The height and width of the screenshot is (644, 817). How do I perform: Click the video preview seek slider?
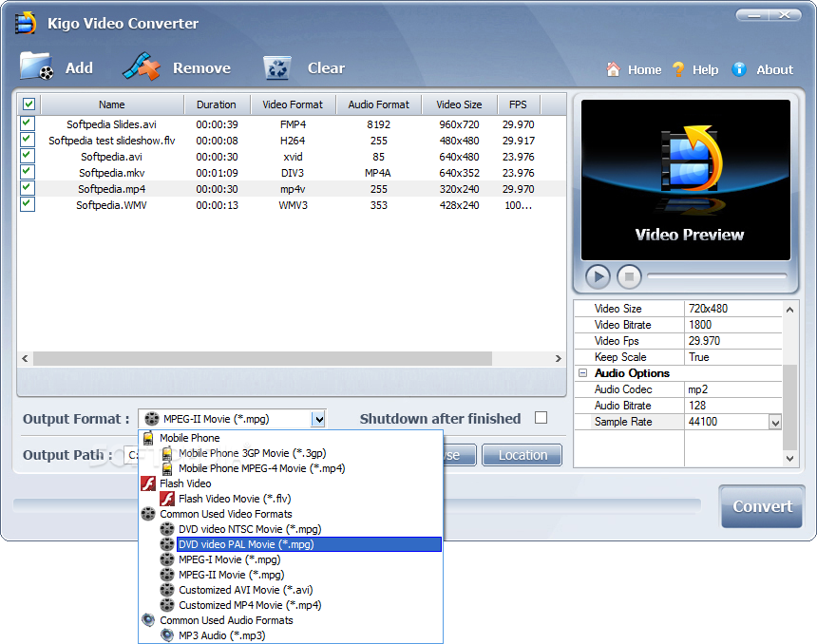click(716, 276)
